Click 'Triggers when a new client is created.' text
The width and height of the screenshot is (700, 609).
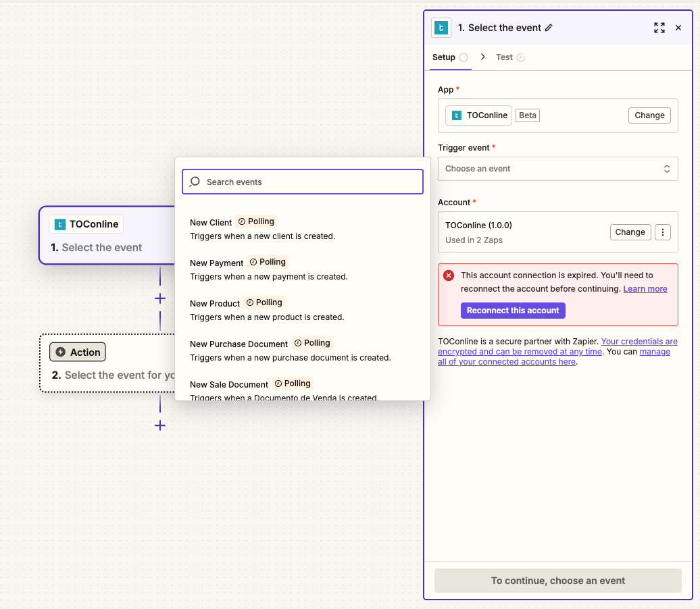(262, 236)
